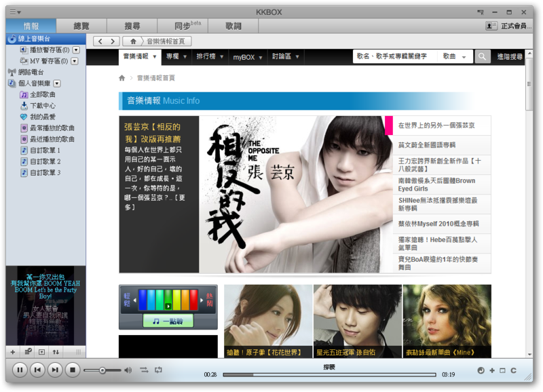The image size is (543, 392).
Task: Enable shuffle playback
Action: (x=144, y=370)
